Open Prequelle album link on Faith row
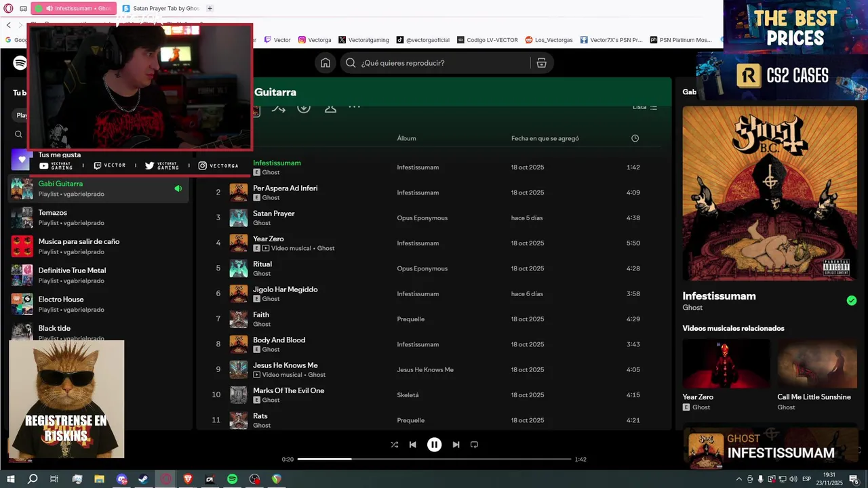Screen dimensions: 868x488 [410, 319]
